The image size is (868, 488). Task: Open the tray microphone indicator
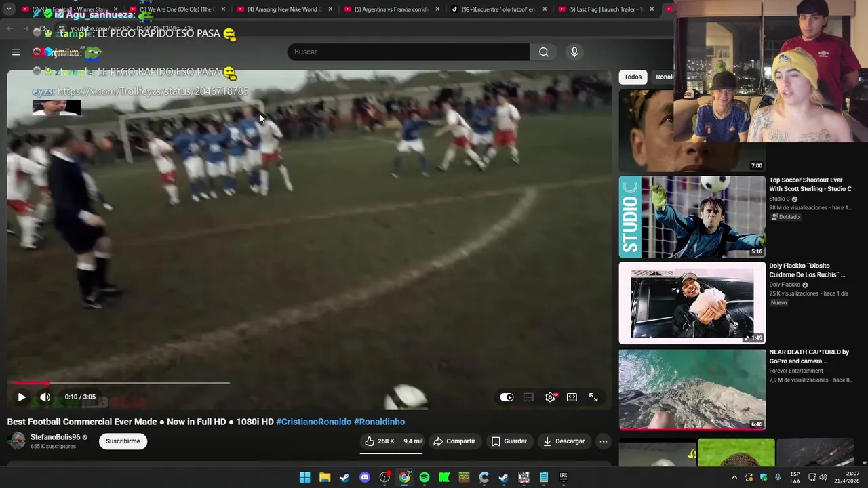coord(778,477)
